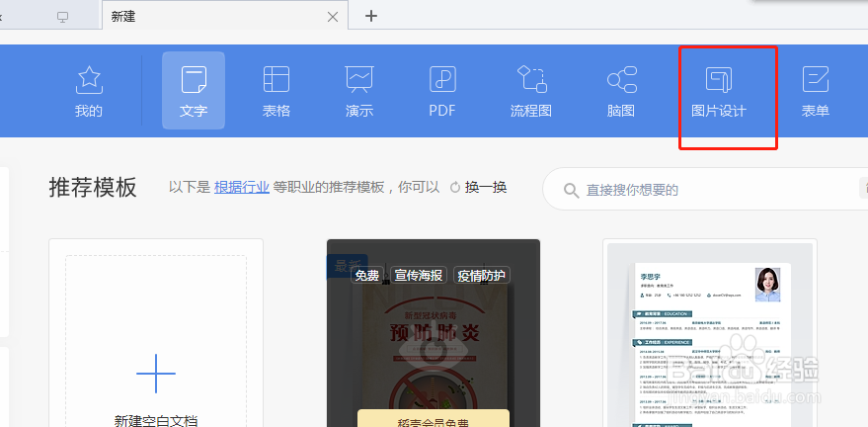Screen dimensions: 868x427
Task: Open the 图片设计 image design option
Action: point(719,91)
